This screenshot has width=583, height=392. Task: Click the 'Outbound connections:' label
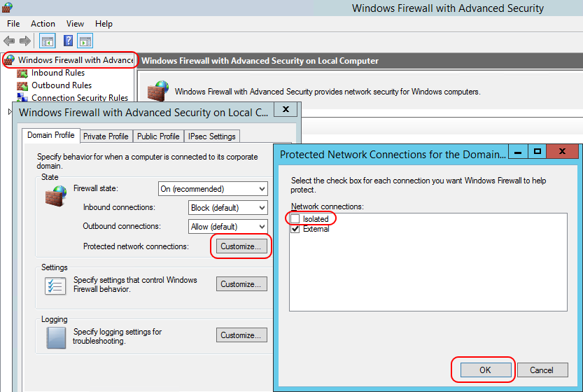click(x=122, y=226)
